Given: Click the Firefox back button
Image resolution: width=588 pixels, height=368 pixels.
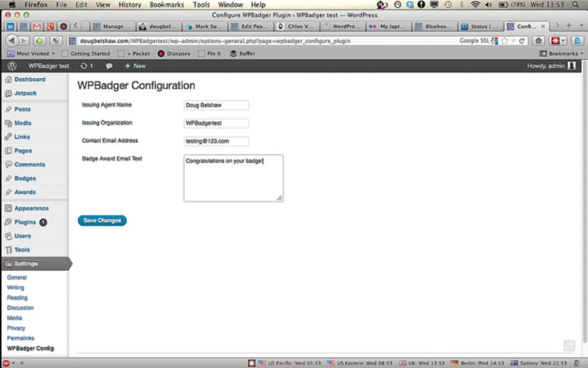Looking at the screenshot, I should [x=12, y=41].
